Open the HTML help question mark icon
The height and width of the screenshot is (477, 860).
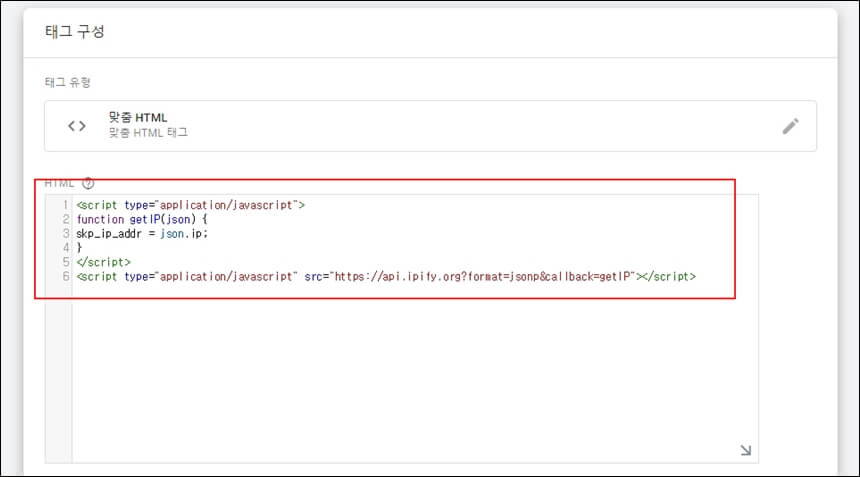[88, 183]
